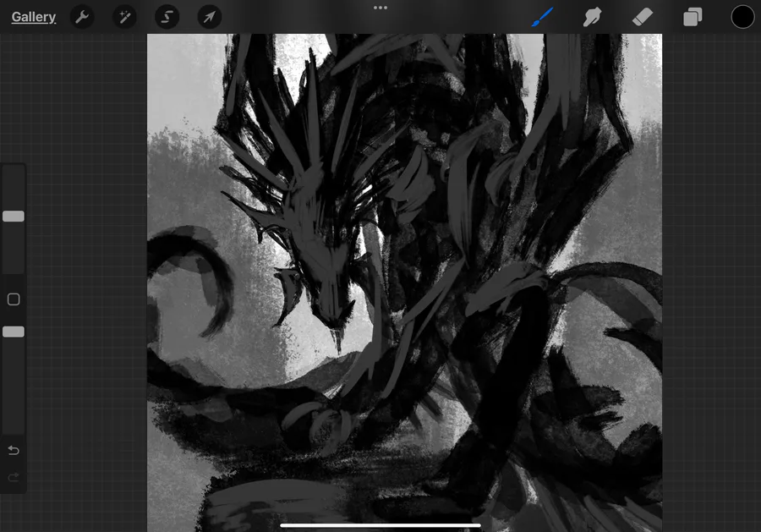Select the Eraser tool
Screen dimensions: 761x532
pos(643,17)
